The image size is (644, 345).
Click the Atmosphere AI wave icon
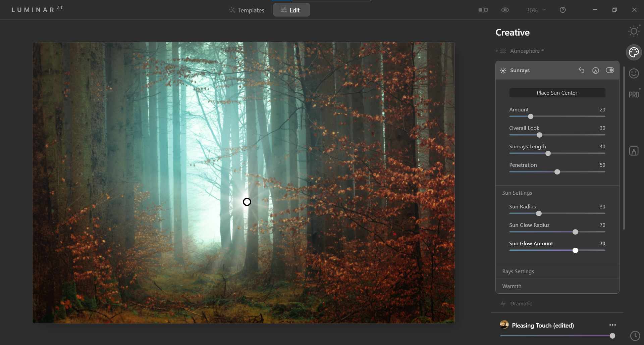coord(503,51)
